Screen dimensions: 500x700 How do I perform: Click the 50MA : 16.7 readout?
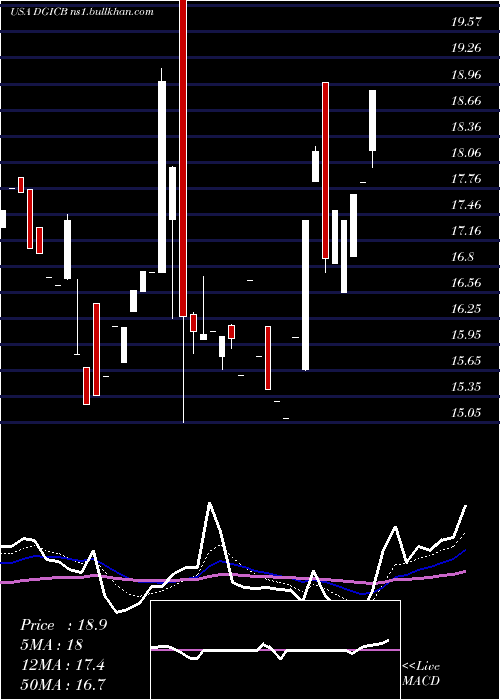(63, 684)
